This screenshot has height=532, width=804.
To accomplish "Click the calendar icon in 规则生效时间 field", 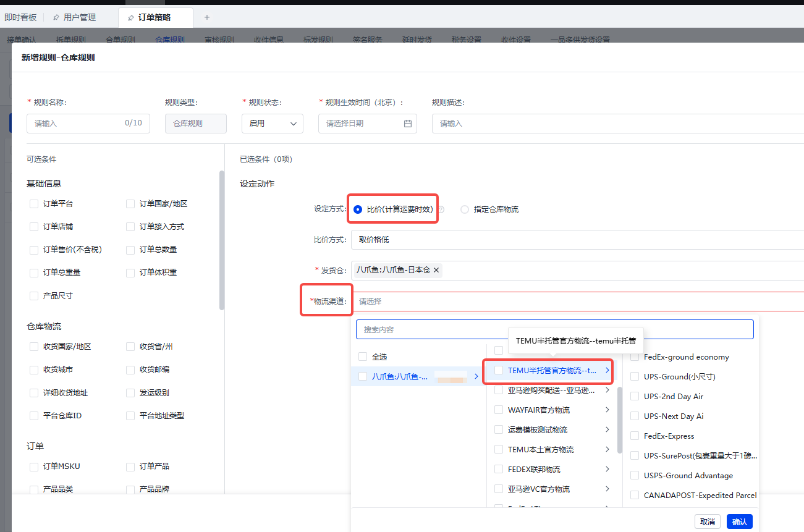I will click(x=408, y=124).
